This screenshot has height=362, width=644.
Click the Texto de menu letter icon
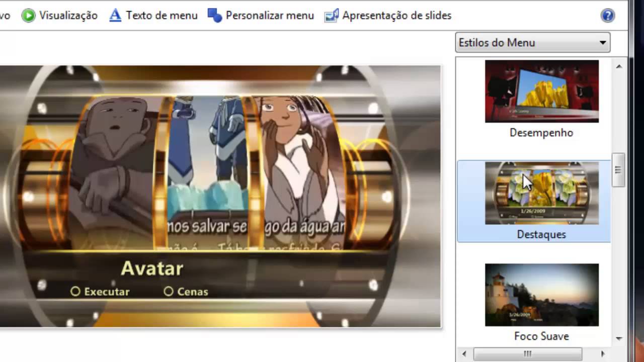coord(115,16)
